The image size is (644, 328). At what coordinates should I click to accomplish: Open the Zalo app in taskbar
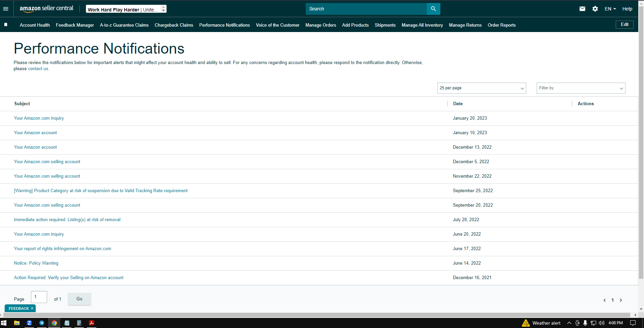[29, 323]
